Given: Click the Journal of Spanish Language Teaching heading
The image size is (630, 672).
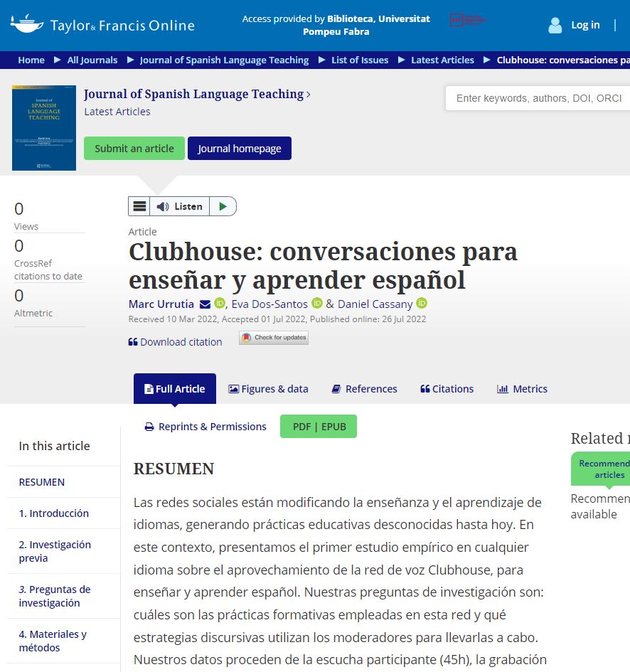Looking at the screenshot, I should 197,94.
